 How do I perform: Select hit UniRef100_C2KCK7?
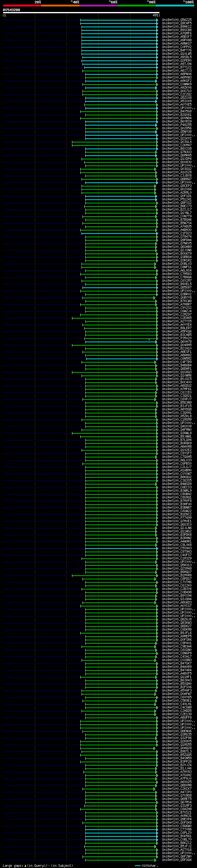click(177, 789)
